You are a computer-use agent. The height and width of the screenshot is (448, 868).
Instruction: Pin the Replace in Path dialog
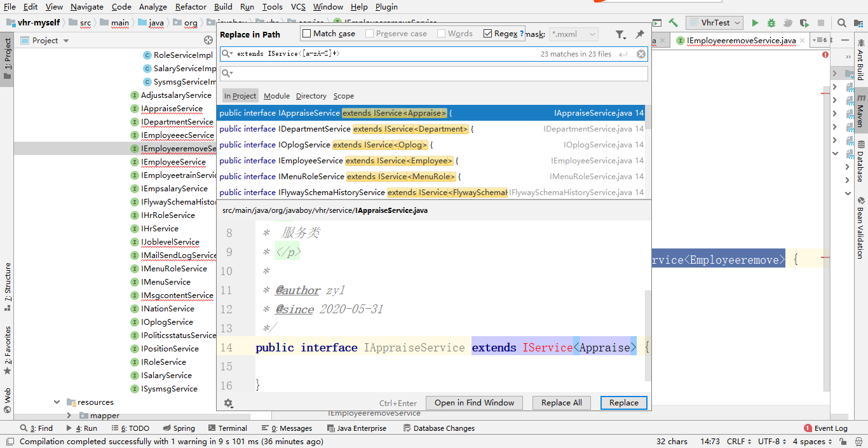click(x=640, y=34)
